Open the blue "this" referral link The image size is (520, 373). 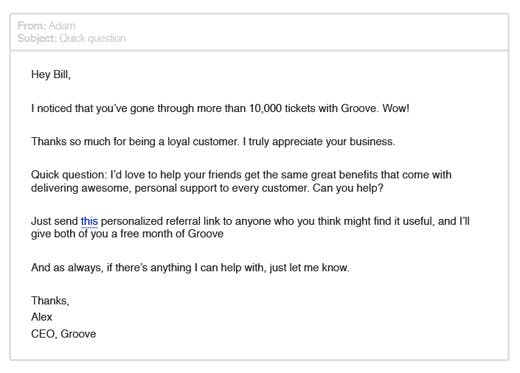pyautogui.click(x=89, y=221)
